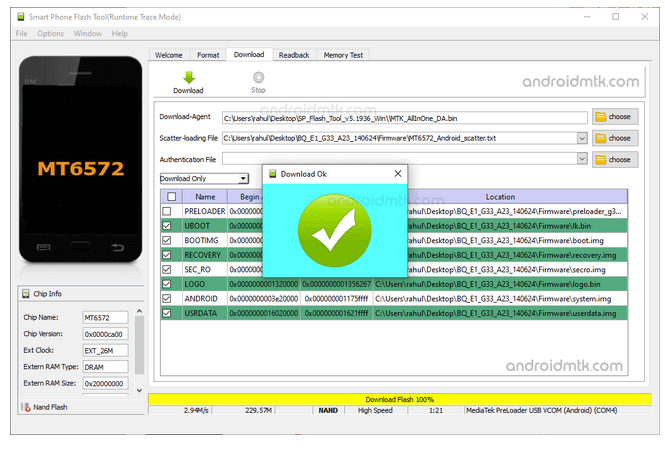Uncheck the BOOTIMG partition checkbox
The width and height of the screenshot is (665, 450).
167,240
